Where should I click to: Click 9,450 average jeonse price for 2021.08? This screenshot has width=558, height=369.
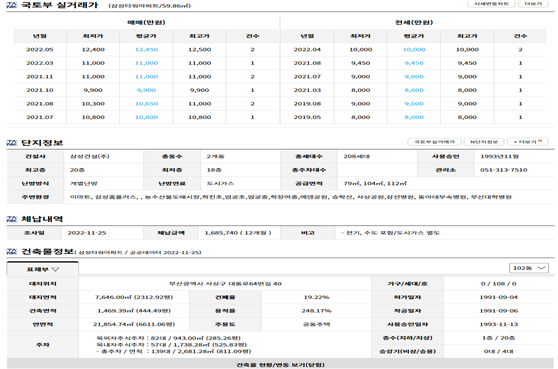[x=414, y=63]
